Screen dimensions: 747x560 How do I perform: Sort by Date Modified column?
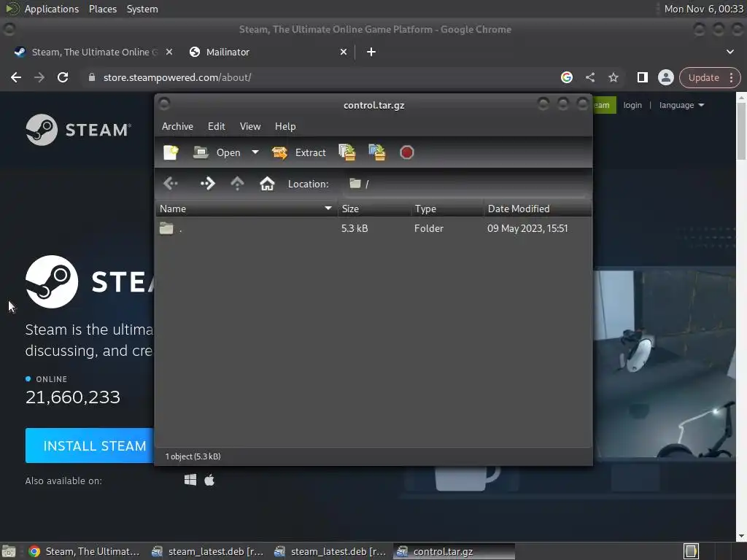tap(538, 209)
